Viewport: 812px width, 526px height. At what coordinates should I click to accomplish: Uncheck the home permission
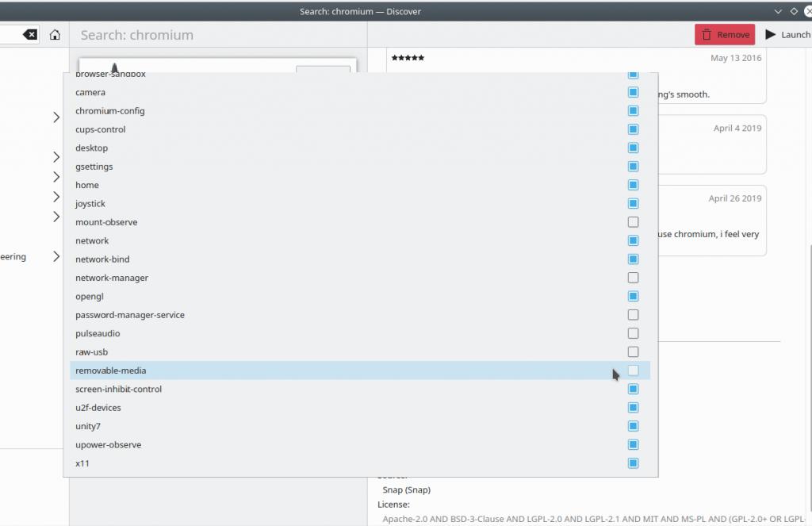[633, 185]
